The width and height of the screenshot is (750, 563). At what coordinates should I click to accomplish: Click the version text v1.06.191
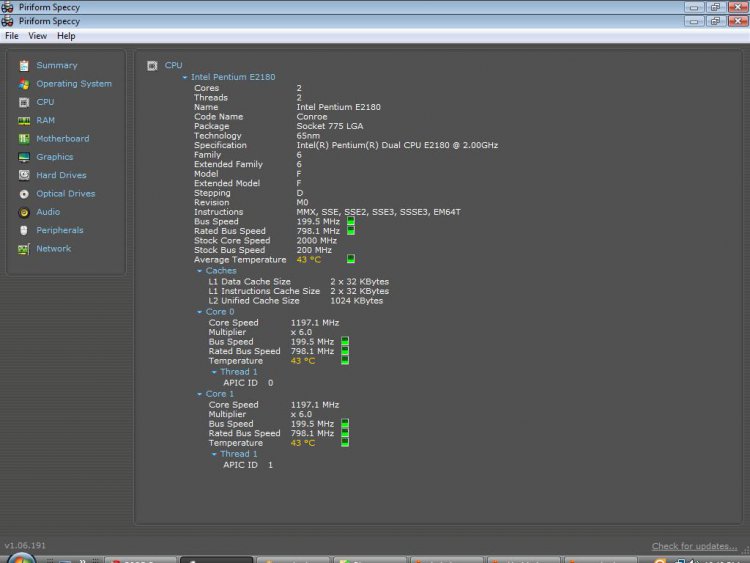25,545
